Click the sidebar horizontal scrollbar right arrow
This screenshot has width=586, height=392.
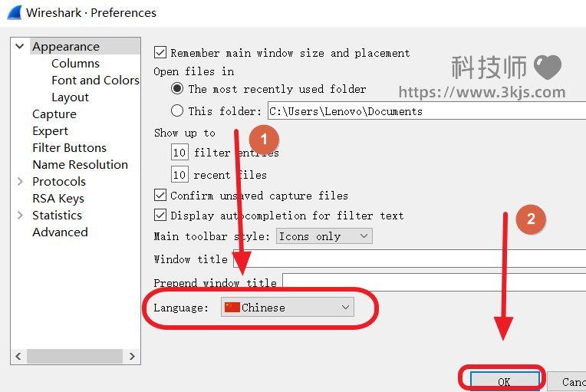point(132,357)
